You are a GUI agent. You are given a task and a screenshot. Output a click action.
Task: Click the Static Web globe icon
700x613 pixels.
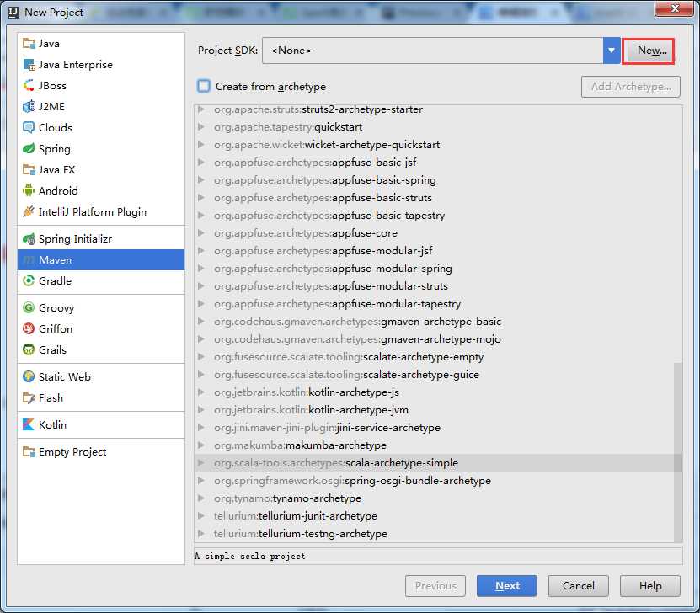point(29,377)
